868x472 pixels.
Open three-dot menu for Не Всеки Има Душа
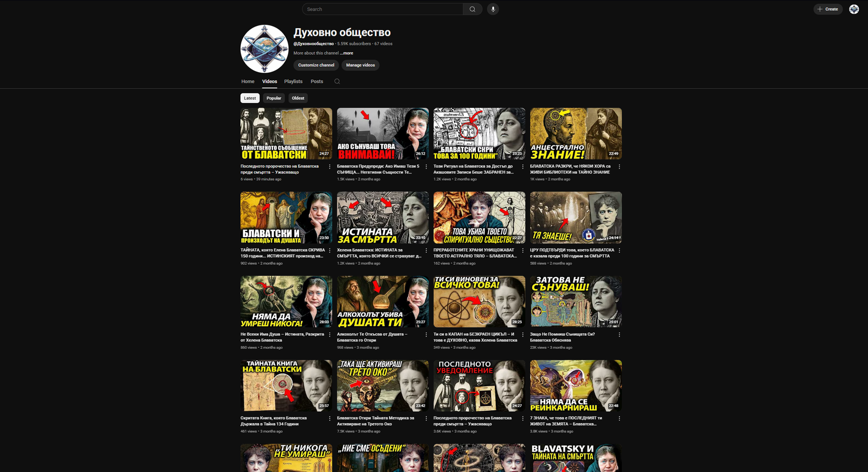click(x=329, y=335)
